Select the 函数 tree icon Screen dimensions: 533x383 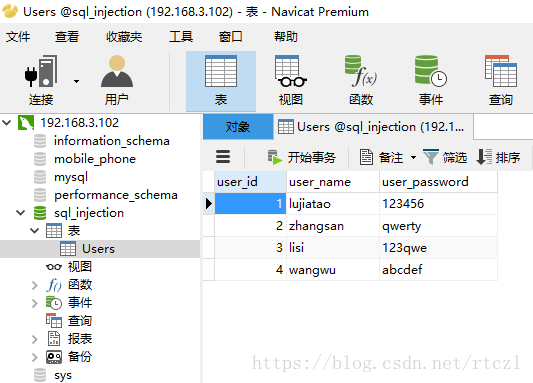[x=54, y=285]
